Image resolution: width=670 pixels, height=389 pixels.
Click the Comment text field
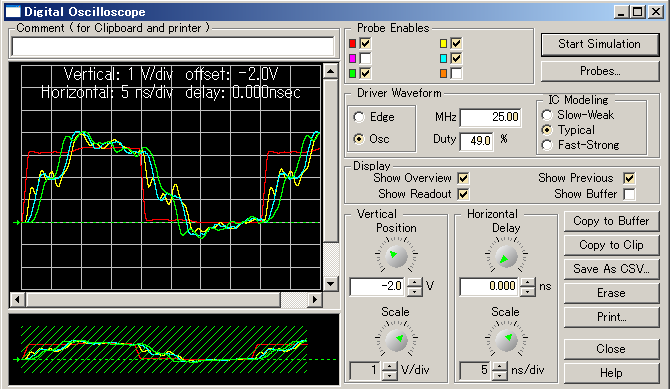tap(173, 47)
